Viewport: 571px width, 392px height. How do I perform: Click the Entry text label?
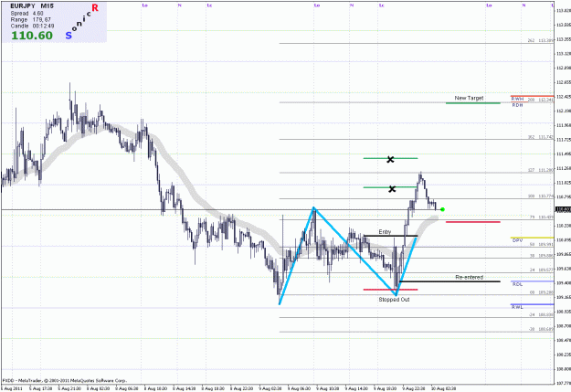pyautogui.click(x=385, y=232)
